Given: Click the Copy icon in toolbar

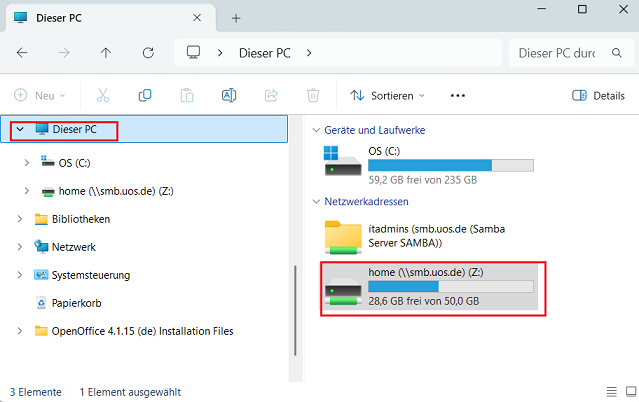Looking at the screenshot, I should coord(145,95).
